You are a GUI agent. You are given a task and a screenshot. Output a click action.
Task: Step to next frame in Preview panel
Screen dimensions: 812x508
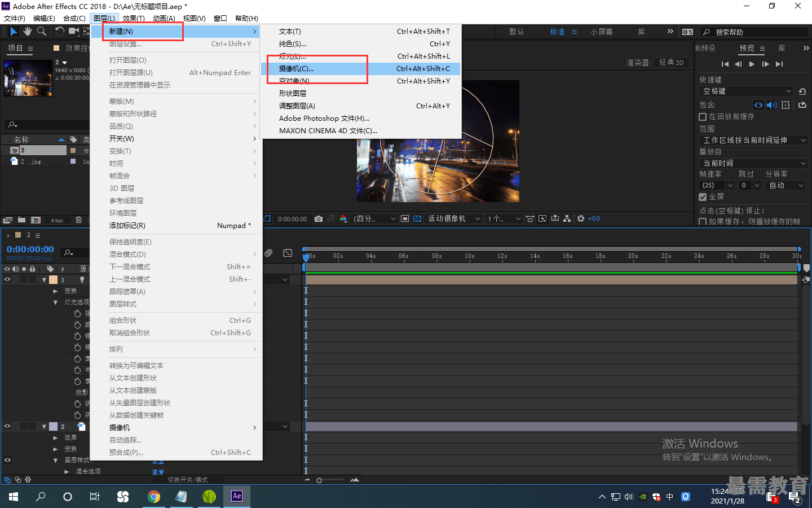(x=765, y=64)
